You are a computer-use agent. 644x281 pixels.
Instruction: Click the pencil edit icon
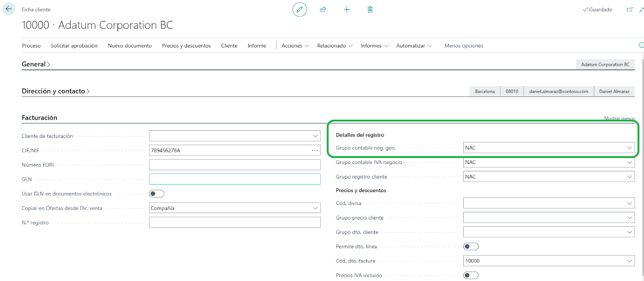tap(299, 9)
